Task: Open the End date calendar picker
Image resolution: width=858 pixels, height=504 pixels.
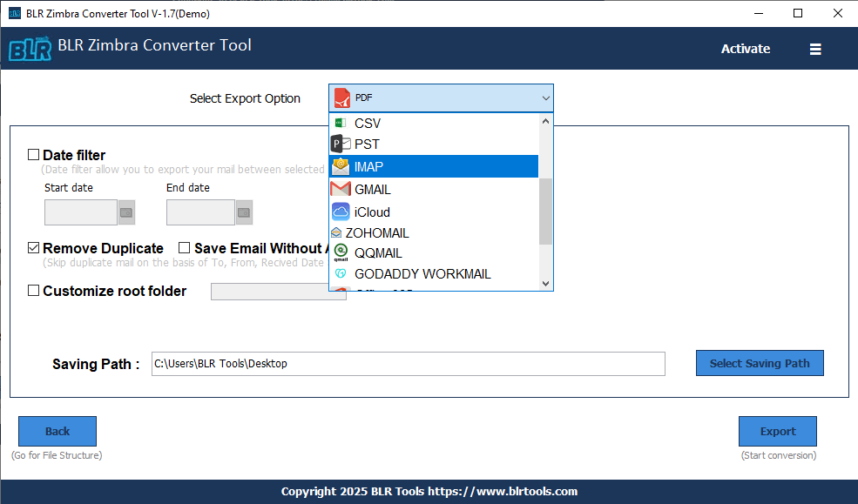Action: click(242, 212)
